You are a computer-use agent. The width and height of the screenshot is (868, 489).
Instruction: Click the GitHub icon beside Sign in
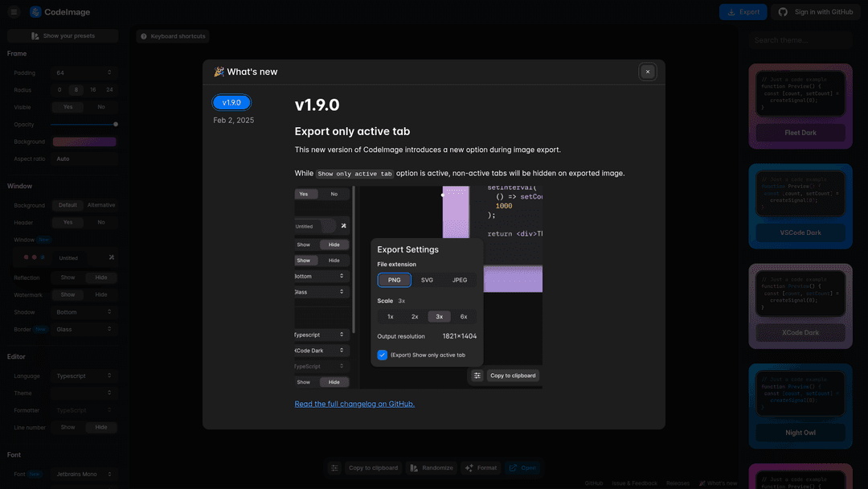tap(783, 12)
